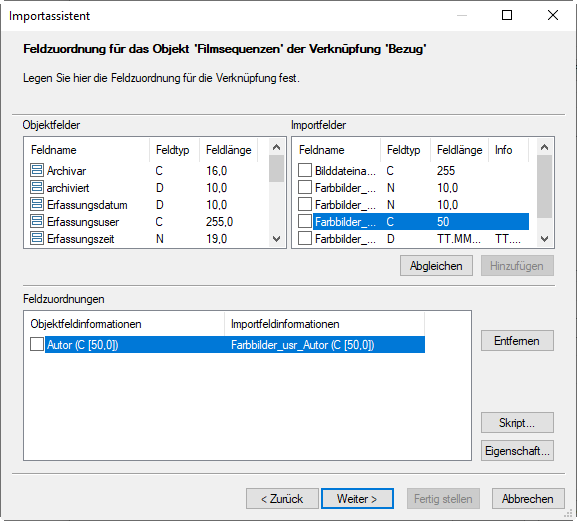The image size is (577, 521).
Task: Click the icon next to Erfassungsuser
Action: tap(37, 221)
